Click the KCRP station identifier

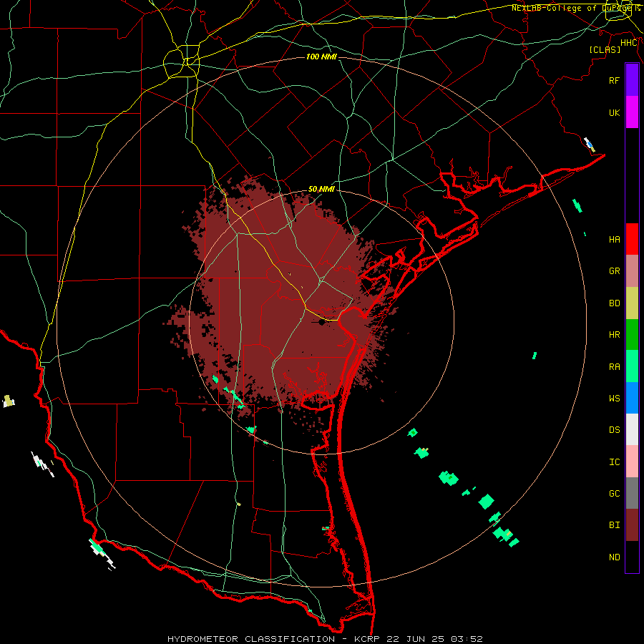click(366, 639)
